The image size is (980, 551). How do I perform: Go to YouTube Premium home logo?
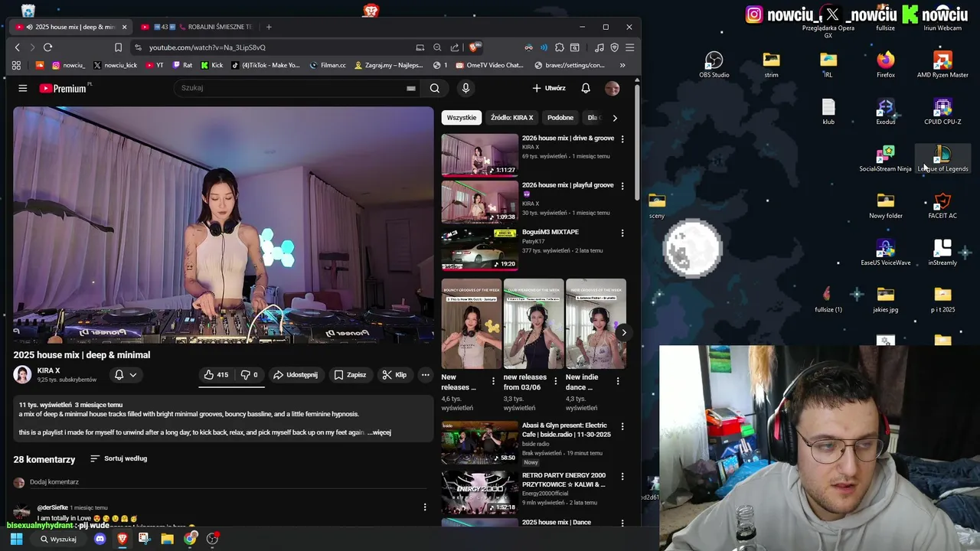[x=64, y=88]
